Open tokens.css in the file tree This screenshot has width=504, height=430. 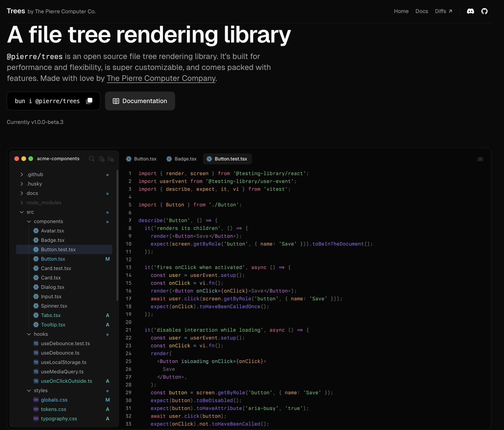click(64, 409)
